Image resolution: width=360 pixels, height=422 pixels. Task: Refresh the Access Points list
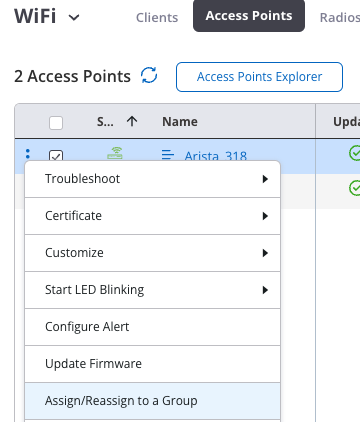click(149, 75)
